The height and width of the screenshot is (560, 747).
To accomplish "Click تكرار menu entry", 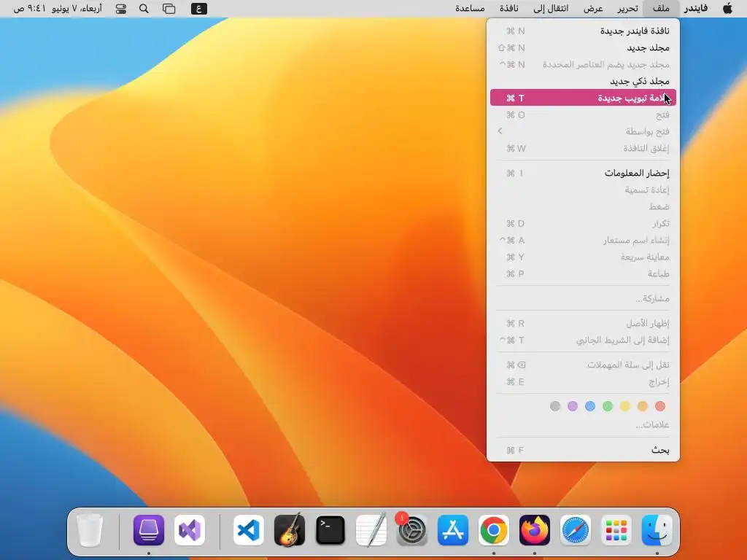I will tap(583, 223).
